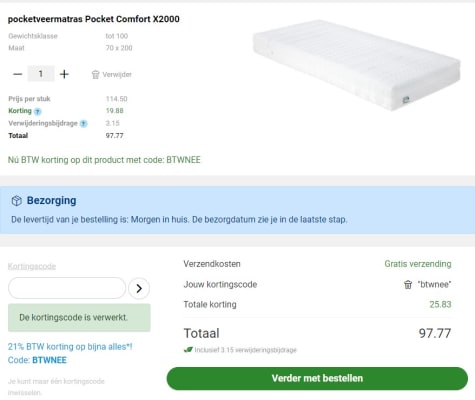Increase quantity with the plus icon
475x400 pixels.
[64, 74]
